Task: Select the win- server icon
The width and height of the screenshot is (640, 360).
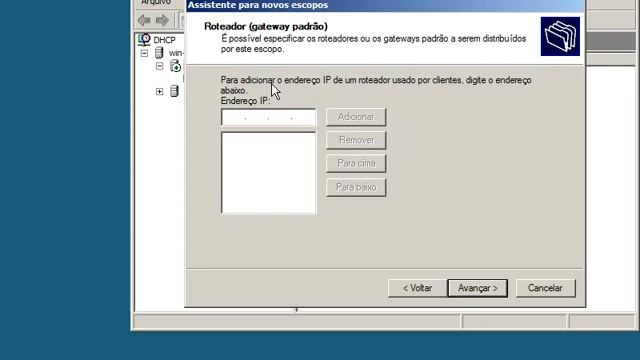Action: click(x=159, y=53)
